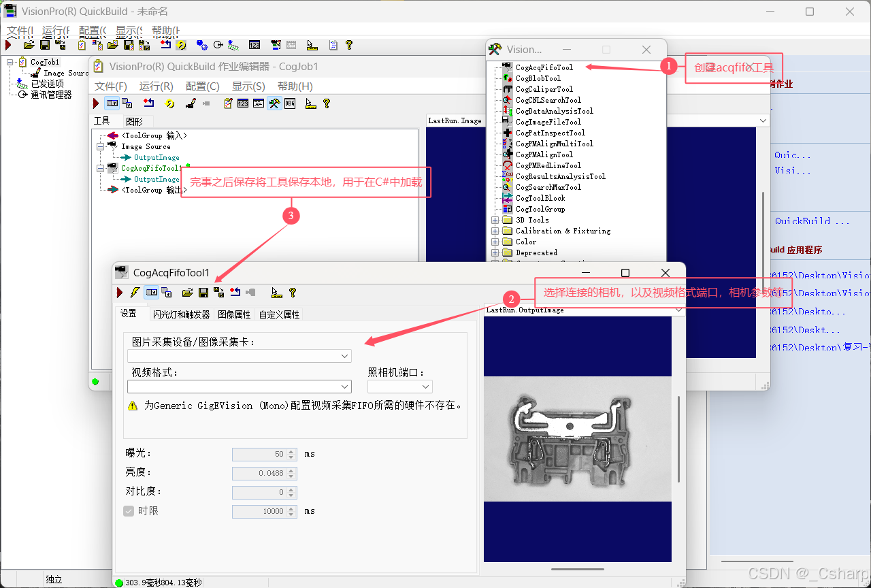Click the 对比度 value field
871x588 pixels.
coord(264,492)
